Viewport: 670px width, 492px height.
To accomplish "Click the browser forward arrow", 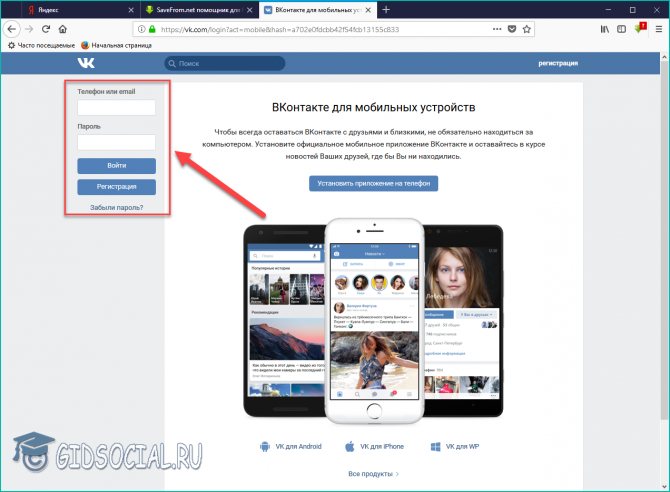I will (29, 29).
